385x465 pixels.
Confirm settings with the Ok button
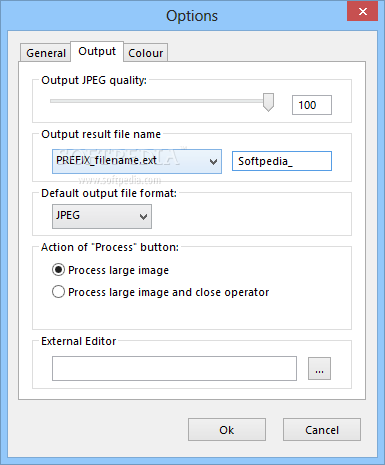tap(227, 430)
